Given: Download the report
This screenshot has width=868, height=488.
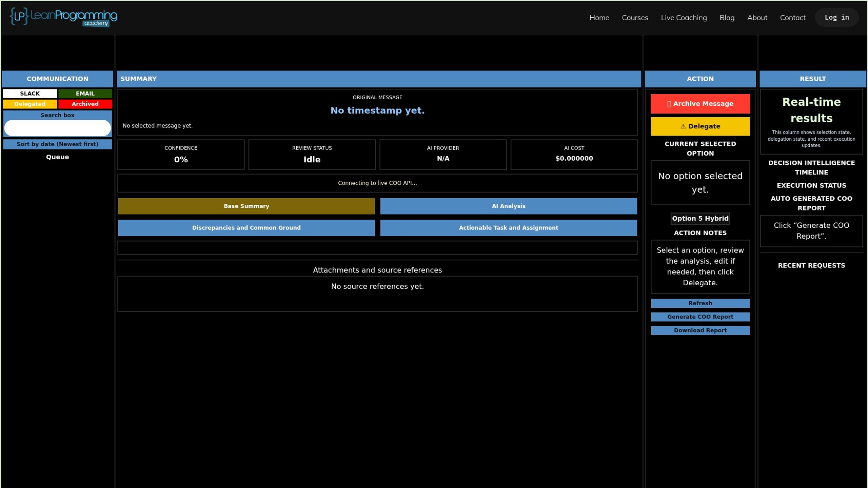Looking at the screenshot, I should (x=700, y=330).
